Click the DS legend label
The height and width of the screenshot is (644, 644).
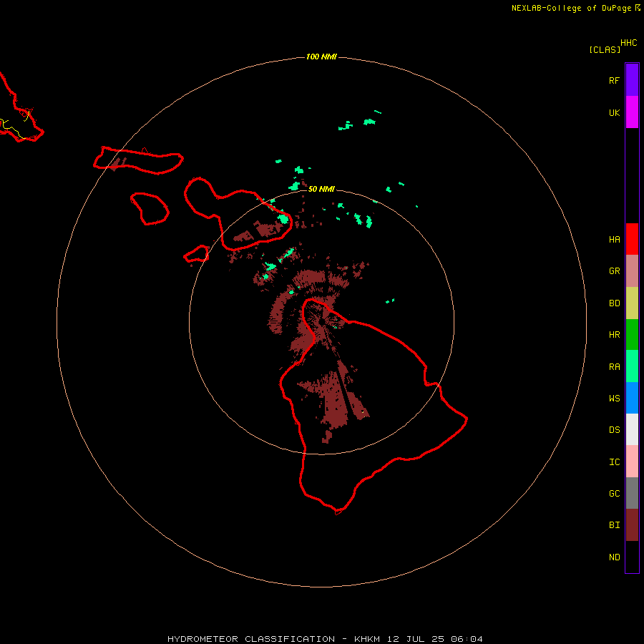(x=614, y=430)
